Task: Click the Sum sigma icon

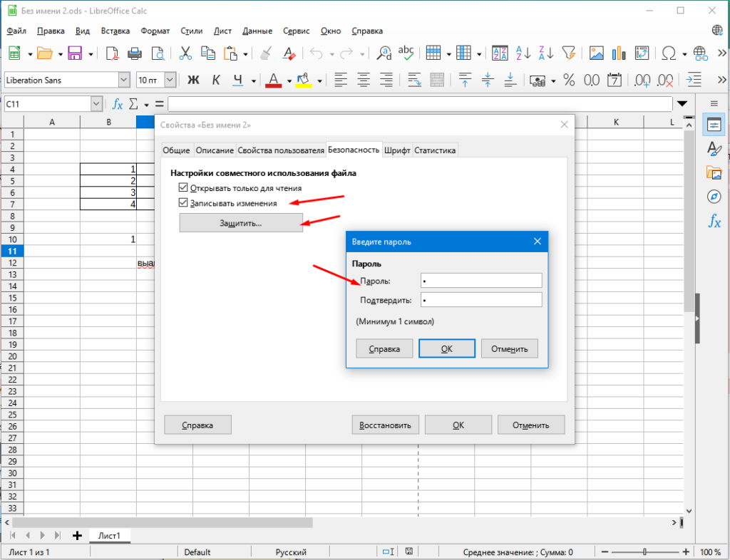Action: pyautogui.click(x=133, y=104)
